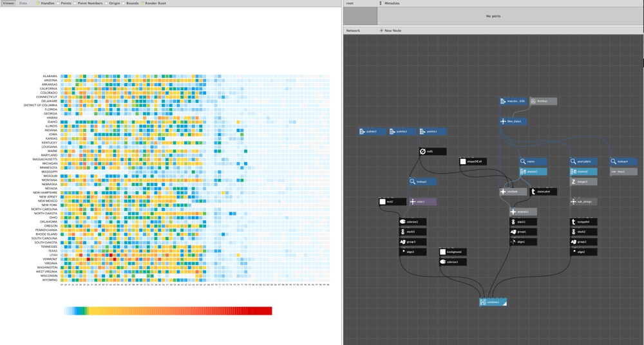The width and height of the screenshot is (644, 345).
Task: Switch to the Data tab
Action: [x=23, y=3]
